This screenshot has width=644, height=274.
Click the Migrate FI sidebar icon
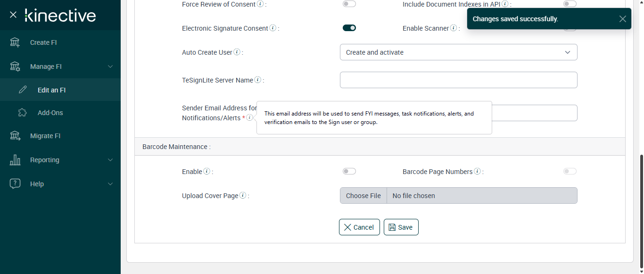[15, 136]
